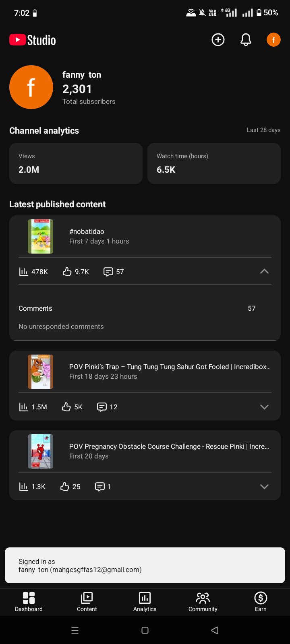Collapse the #nobatidao video card
290x644 pixels.
264,271
